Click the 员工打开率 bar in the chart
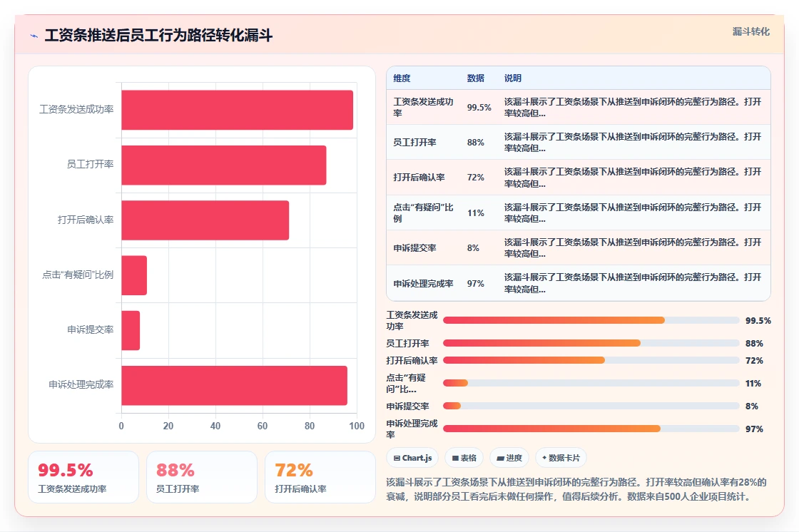Image resolution: width=799 pixels, height=532 pixels. coord(224,165)
